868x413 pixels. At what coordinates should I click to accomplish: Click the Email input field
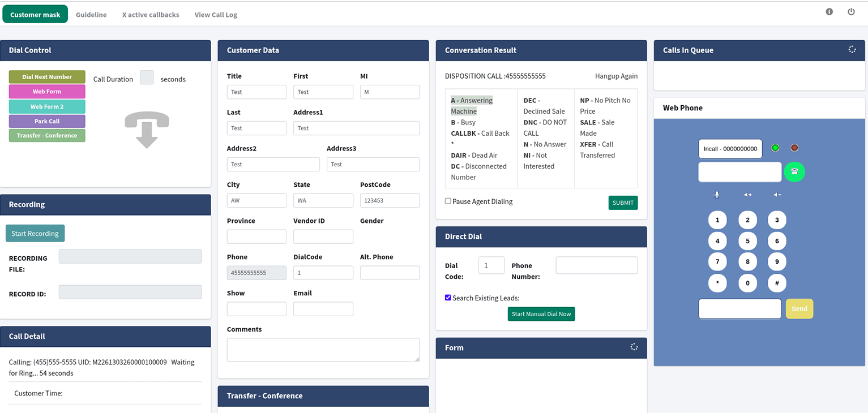[323, 309]
